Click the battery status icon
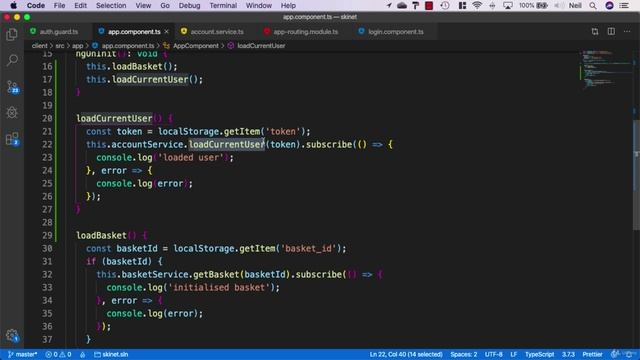This screenshot has width=640, height=360. pos(542,5)
